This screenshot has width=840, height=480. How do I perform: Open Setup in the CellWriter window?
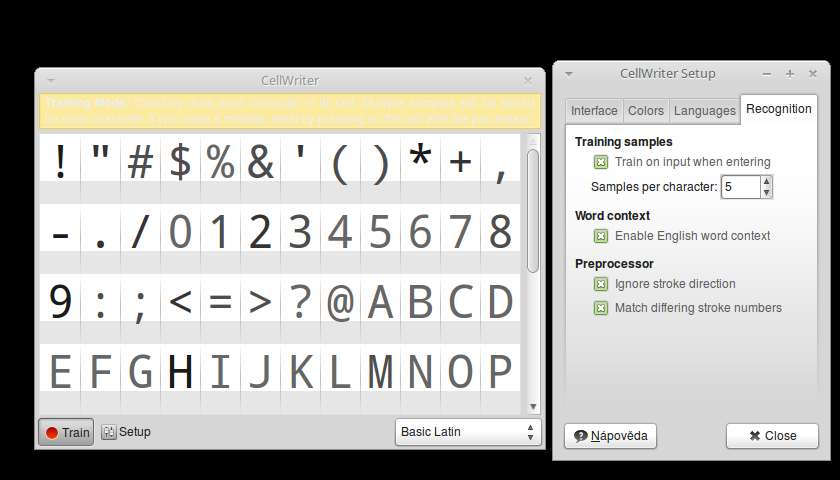coord(126,432)
